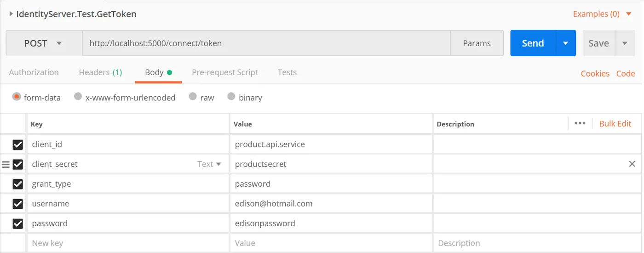Click the Params button next to URL
This screenshot has width=644, height=253.
click(477, 43)
